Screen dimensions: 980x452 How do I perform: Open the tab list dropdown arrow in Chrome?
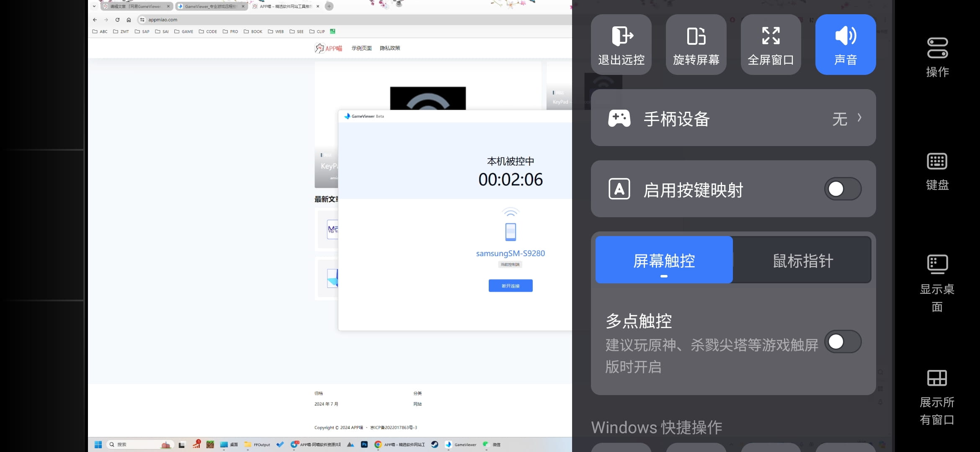tap(94, 6)
